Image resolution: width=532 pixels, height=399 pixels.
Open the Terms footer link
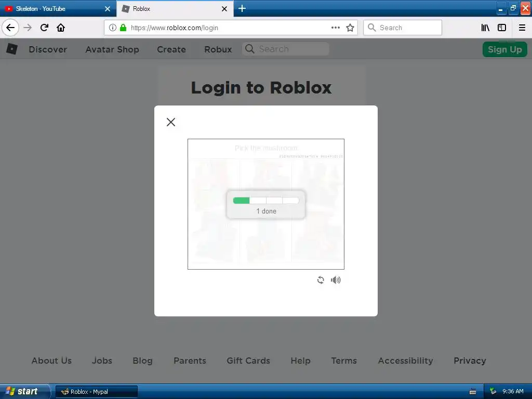pyautogui.click(x=344, y=361)
